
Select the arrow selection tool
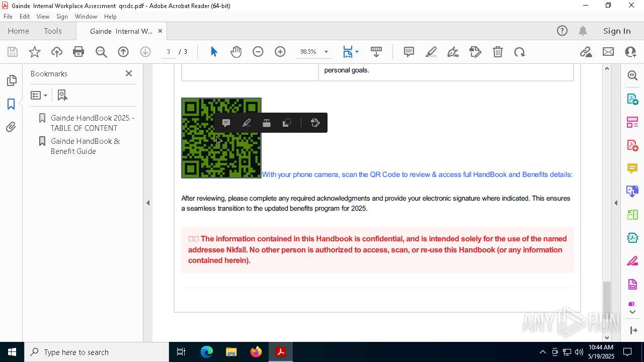(x=214, y=52)
